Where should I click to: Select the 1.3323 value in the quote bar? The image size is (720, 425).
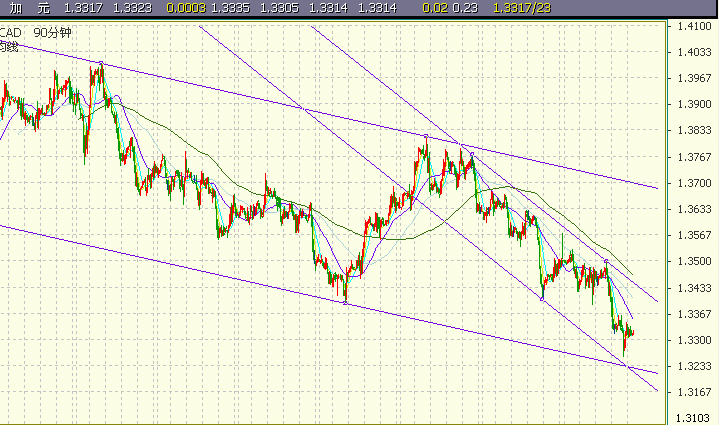coord(132,8)
